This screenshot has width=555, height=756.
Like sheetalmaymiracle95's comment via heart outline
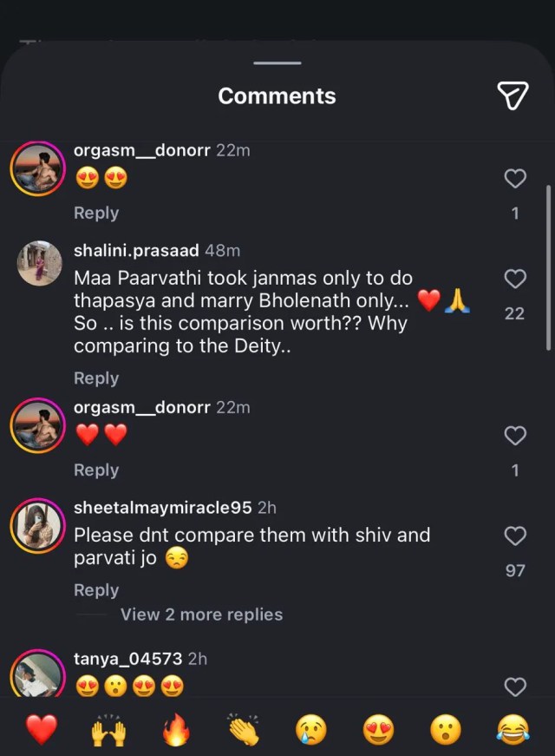(515, 536)
